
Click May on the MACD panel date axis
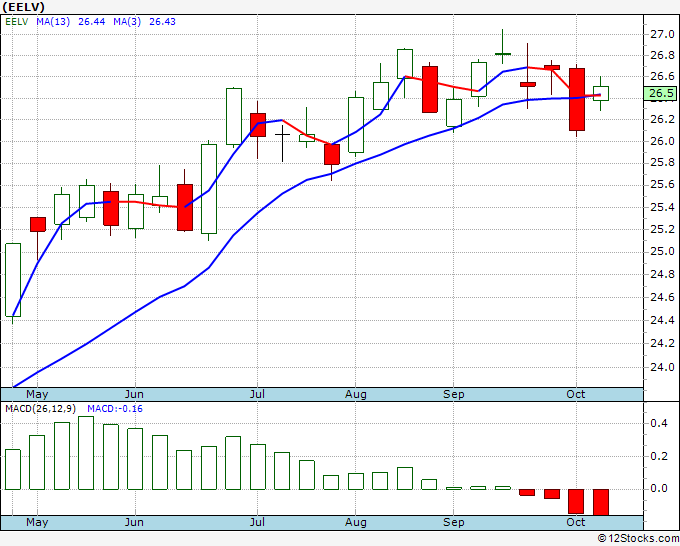point(37,523)
